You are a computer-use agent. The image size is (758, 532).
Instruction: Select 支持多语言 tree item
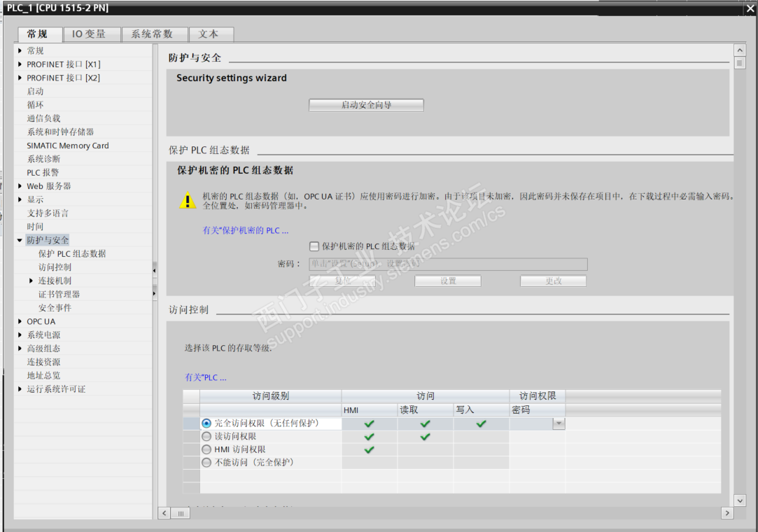pyautogui.click(x=48, y=213)
